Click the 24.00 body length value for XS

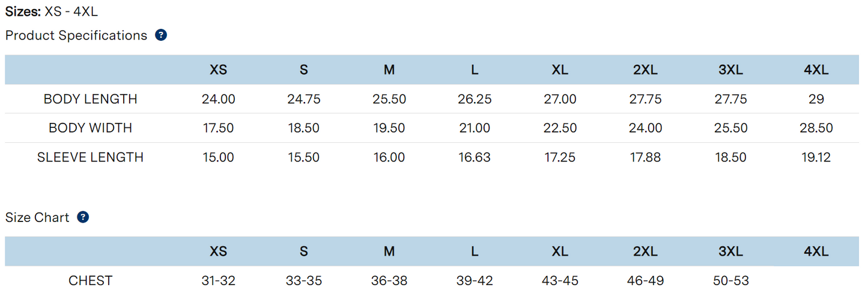(x=219, y=99)
